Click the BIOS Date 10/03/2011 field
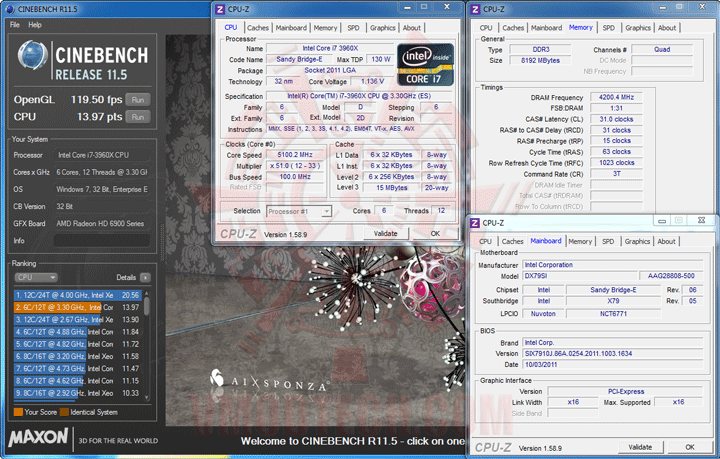This screenshot has width=720, height=459. (613, 365)
